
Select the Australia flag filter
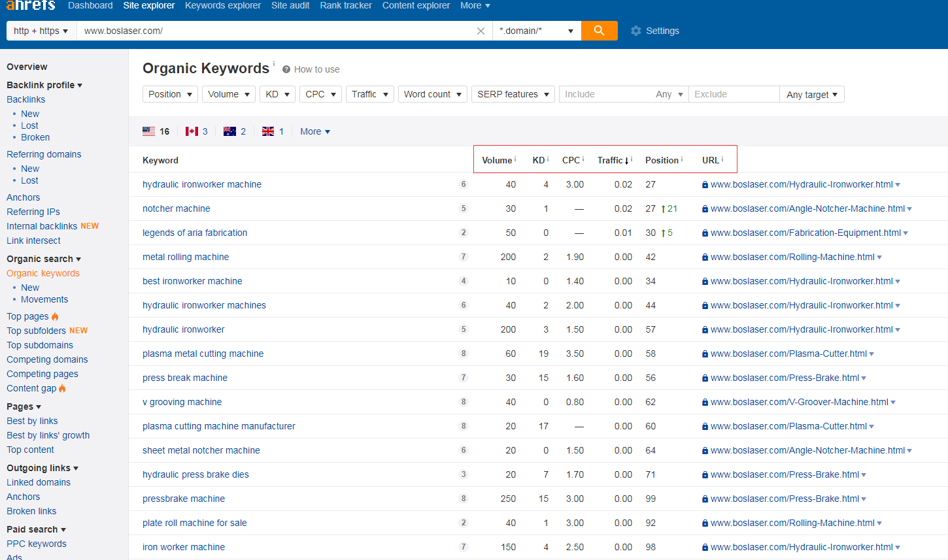click(x=229, y=131)
